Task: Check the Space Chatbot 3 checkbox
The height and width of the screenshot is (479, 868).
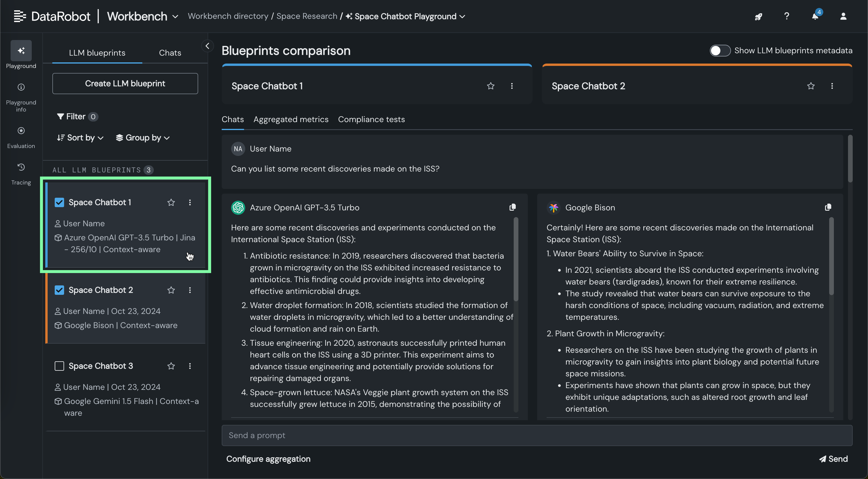Action: pos(59,366)
